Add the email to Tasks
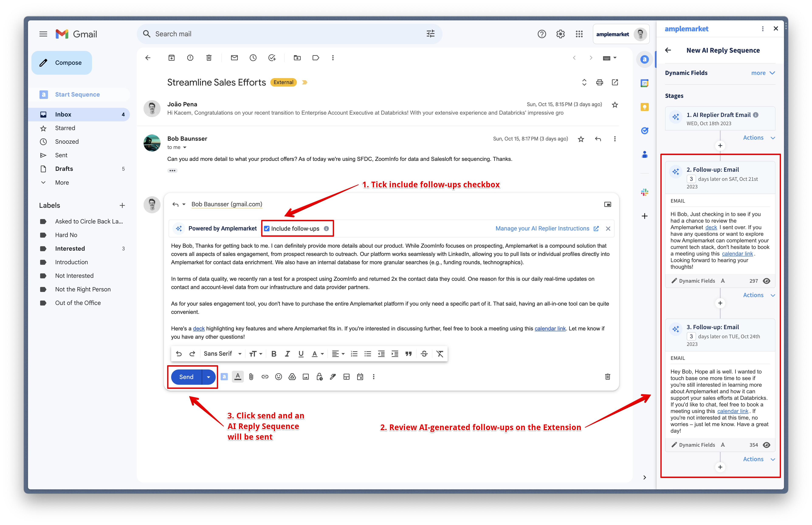812x525 pixels. coord(272,58)
